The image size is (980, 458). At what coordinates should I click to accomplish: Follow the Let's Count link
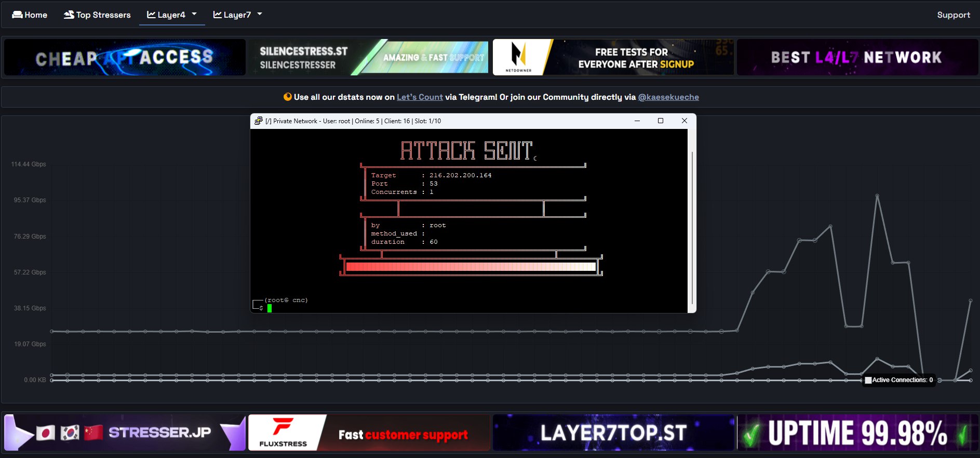point(420,97)
